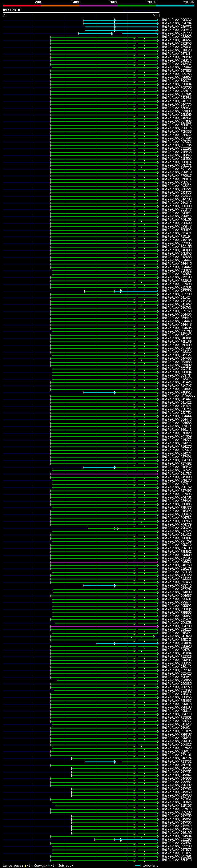Click the cyan ~100% identity legend segment
Viewport: 197px width, 868px height.
(175, 6)
